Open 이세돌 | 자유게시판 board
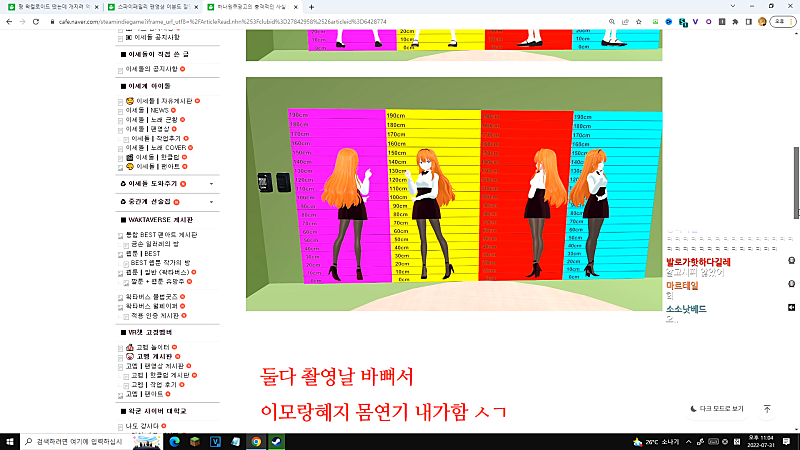The image size is (800, 450). click(x=164, y=101)
